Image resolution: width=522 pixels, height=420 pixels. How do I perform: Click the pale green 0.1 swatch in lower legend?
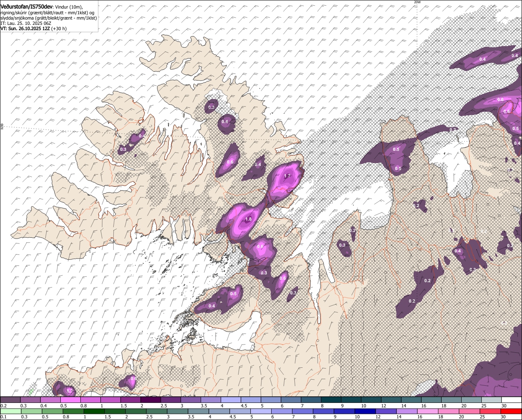coord(11,411)
